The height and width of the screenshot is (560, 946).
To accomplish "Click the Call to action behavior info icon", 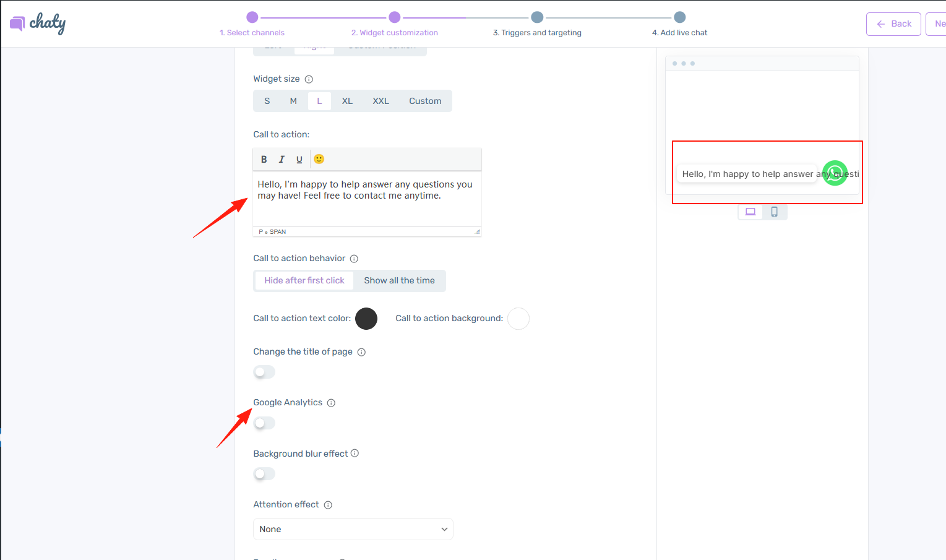I will (x=354, y=259).
